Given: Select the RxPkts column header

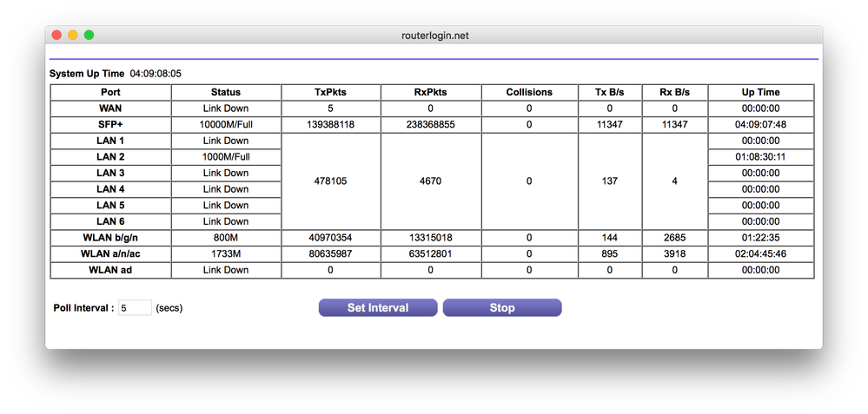Looking at the screenshot, I should pos(431,92).
